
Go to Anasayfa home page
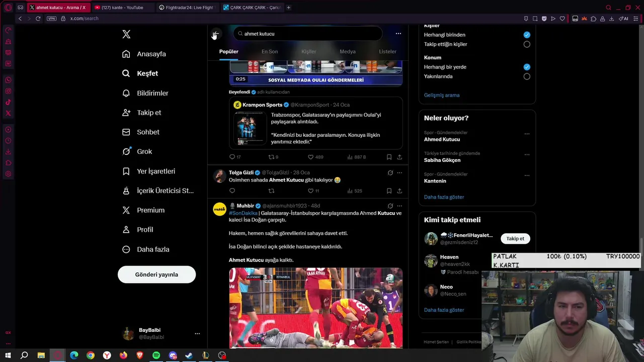[x=144, y=54]
